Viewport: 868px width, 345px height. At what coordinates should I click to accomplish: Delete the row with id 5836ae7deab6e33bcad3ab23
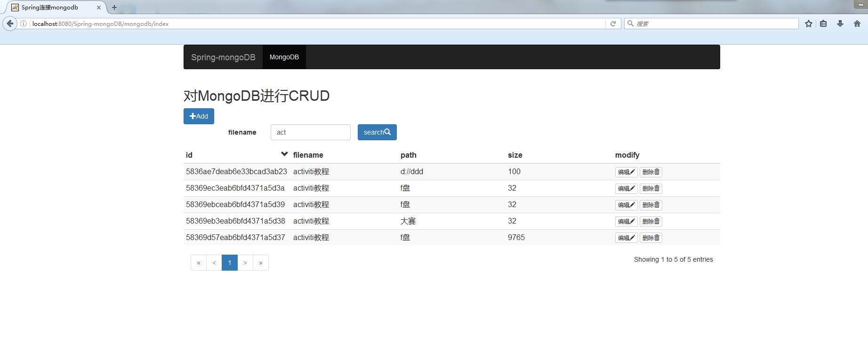(651, 172)
